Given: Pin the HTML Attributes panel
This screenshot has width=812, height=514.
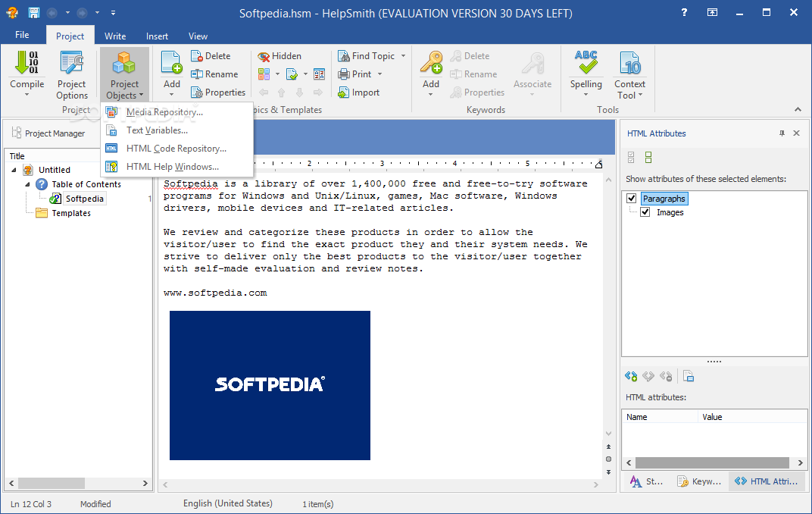Looking at the screenshot, I should tap(782, 133).
